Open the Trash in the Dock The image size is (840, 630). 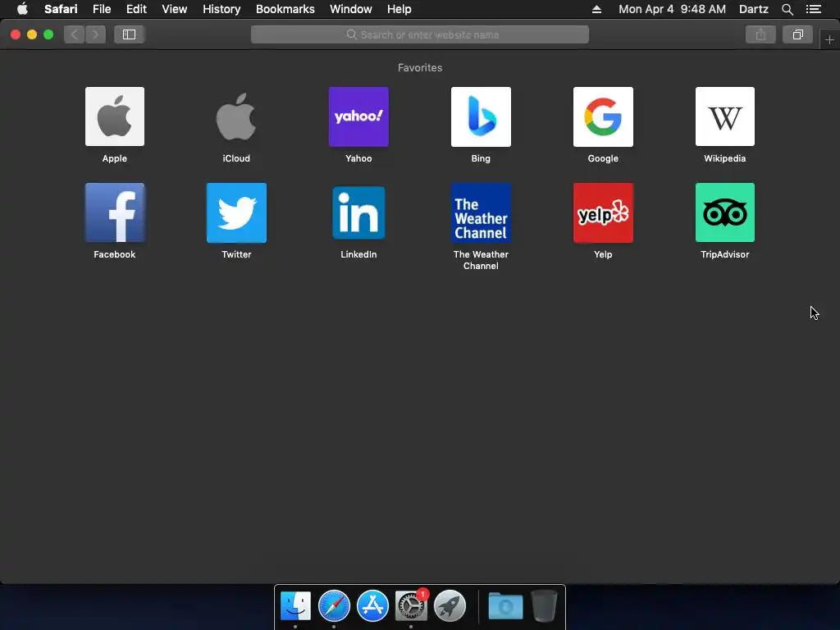point(544,606)
